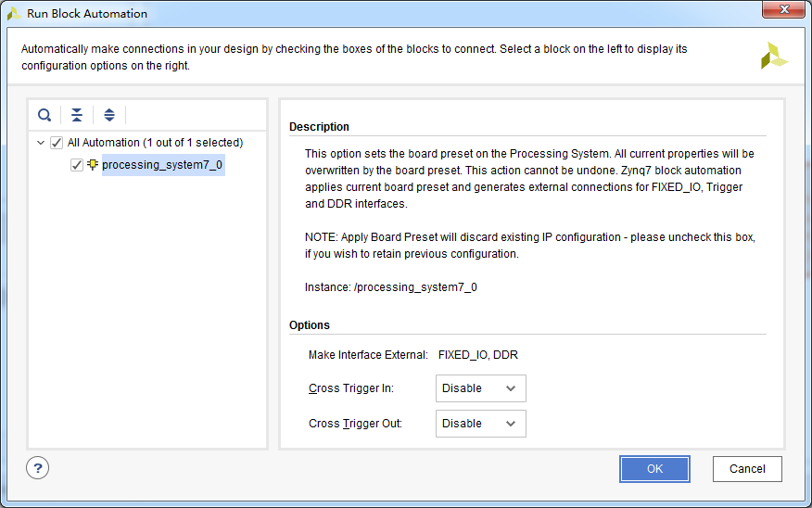Close the Run Block Automation dialog
Image resolution: width=812 pixels, height=508 pixels.
(784, 9)
